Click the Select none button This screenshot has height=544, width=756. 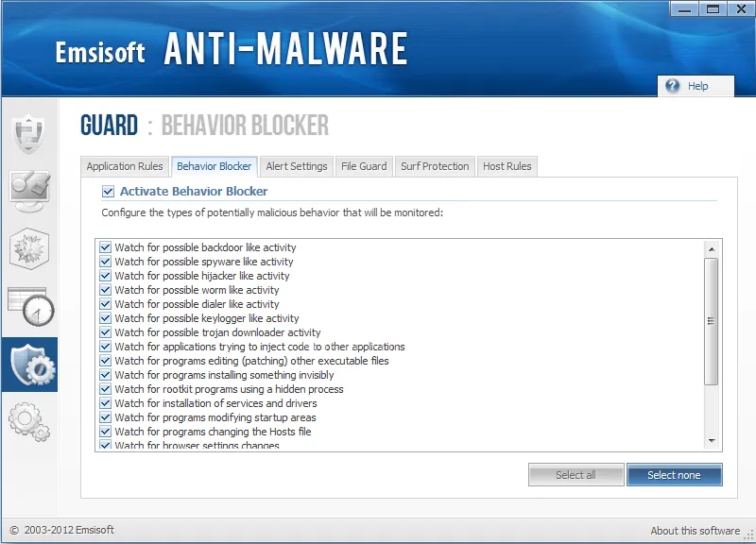coord(674,475)
